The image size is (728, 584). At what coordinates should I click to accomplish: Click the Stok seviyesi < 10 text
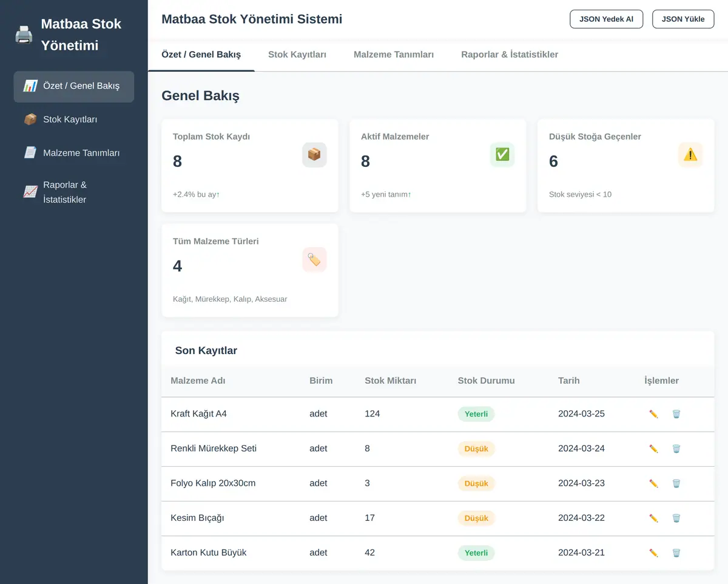point(580,195)
